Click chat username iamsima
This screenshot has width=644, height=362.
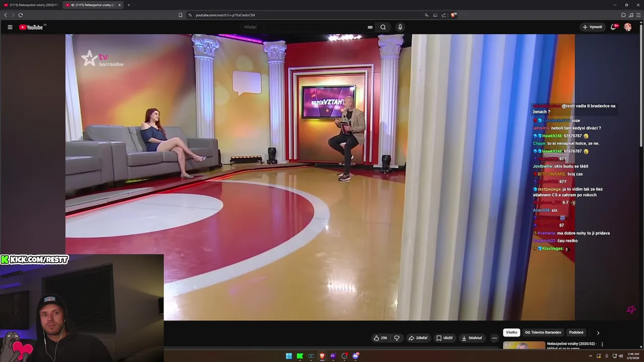(541, 128)
